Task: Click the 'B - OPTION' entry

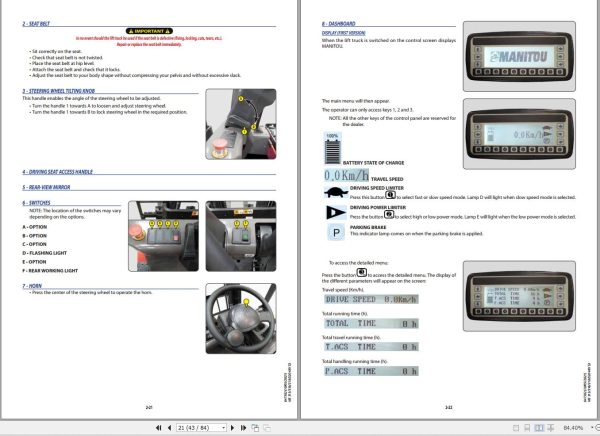Action: [34, 236]
